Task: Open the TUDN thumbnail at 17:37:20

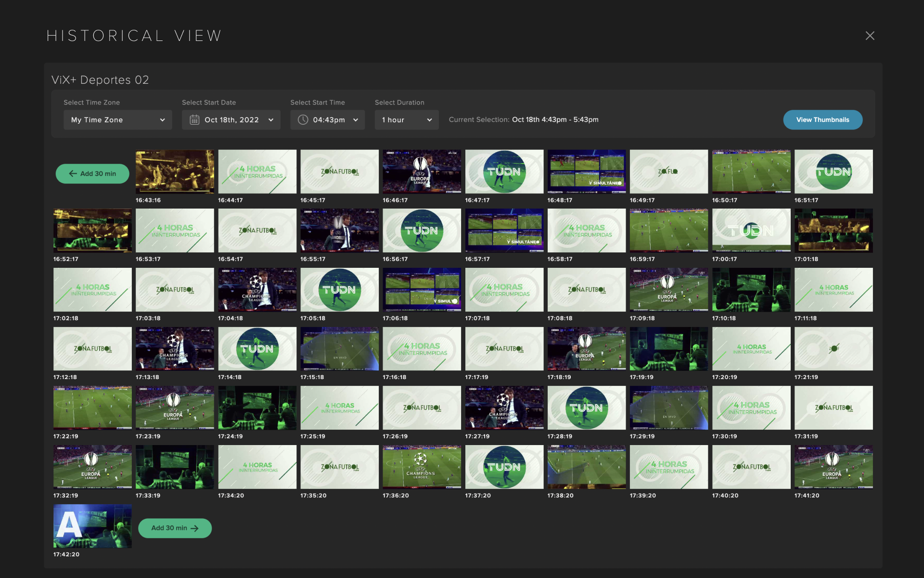Action: pos(504,467)
